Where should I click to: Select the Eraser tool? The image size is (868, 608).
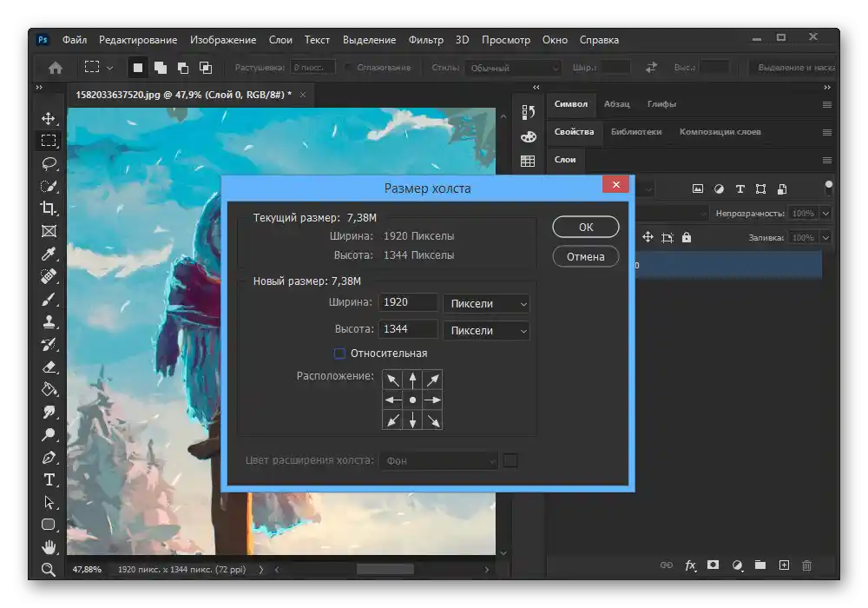[x=49, y=367]
